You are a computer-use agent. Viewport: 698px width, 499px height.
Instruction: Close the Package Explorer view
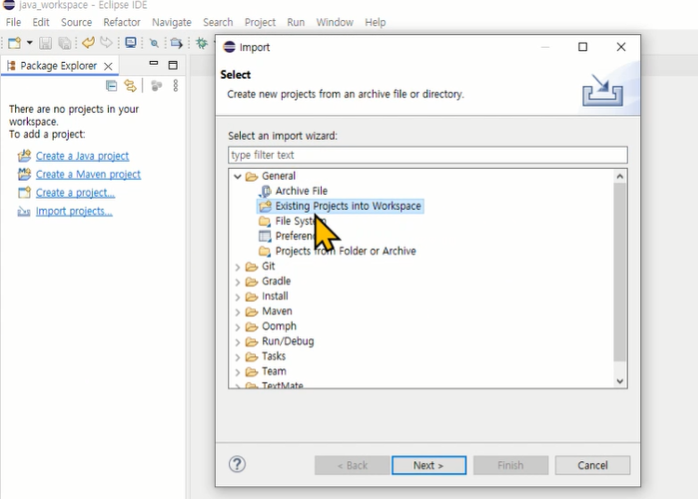coord(108,66)
